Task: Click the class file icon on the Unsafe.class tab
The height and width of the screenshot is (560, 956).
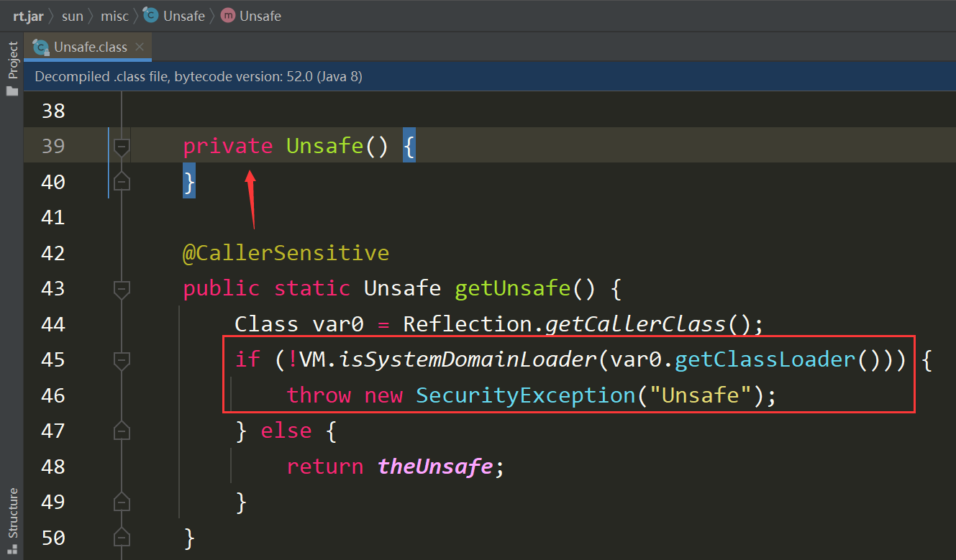Action: (x=41, y=47)
